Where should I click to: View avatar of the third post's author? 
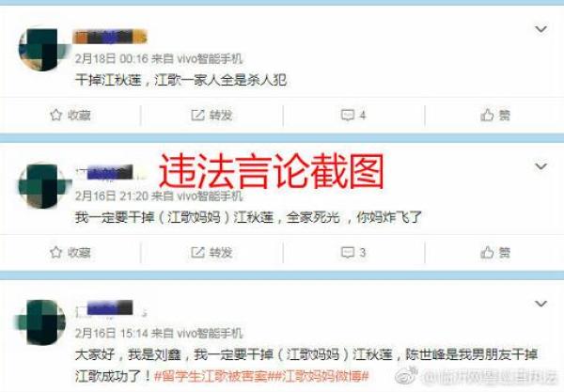pyautogui.click(x=42, y=322)
